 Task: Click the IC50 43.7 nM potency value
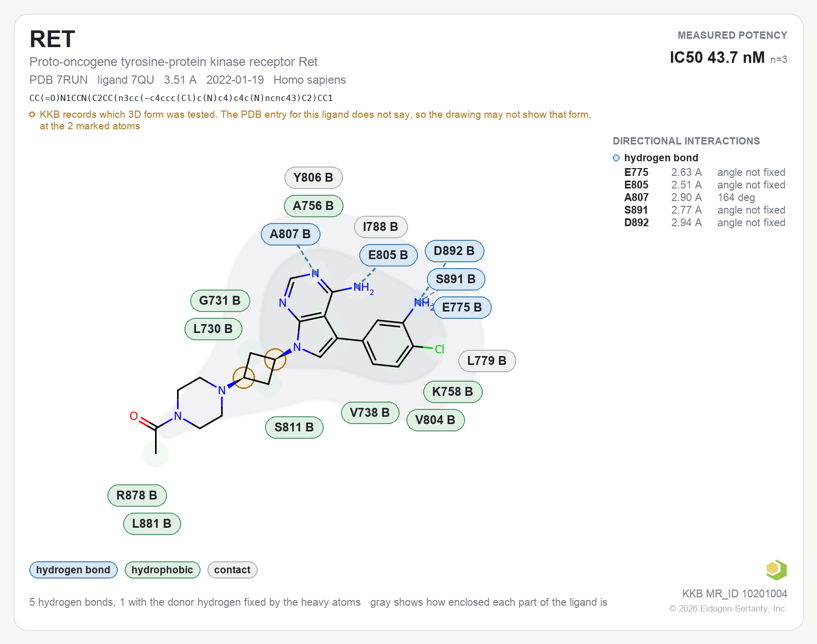pyautogui.click(x=717, y=57)
